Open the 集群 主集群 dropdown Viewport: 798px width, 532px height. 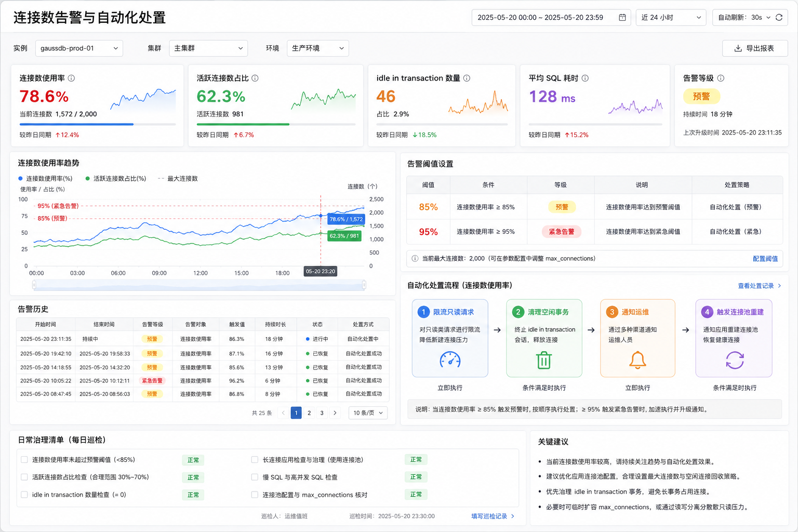(x=208, y=48)
